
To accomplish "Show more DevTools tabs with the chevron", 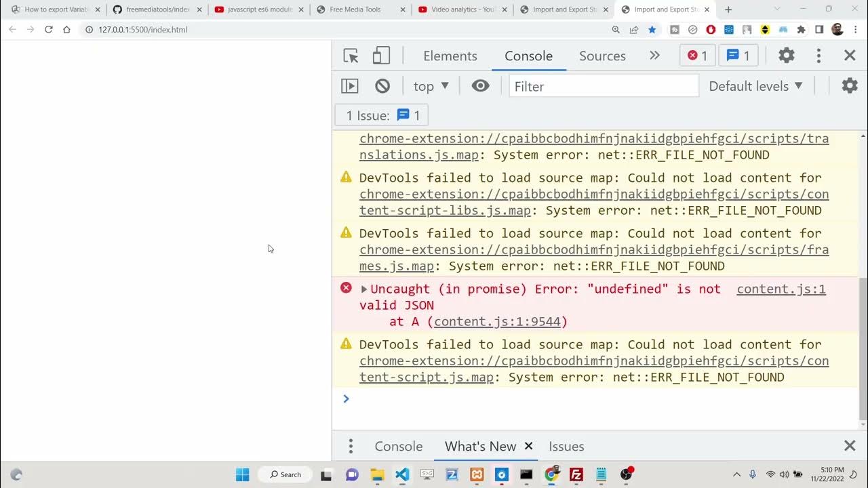I will tap(654, 56).
